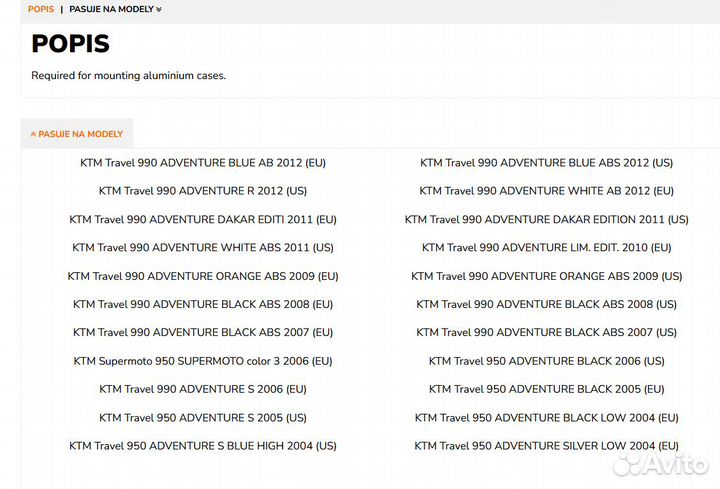Click KTM Travel 950 ADVENTURE SILVER LOW 2004 (EU)
This screenshot has height=489, width=720.
click(x=546, y=446)
